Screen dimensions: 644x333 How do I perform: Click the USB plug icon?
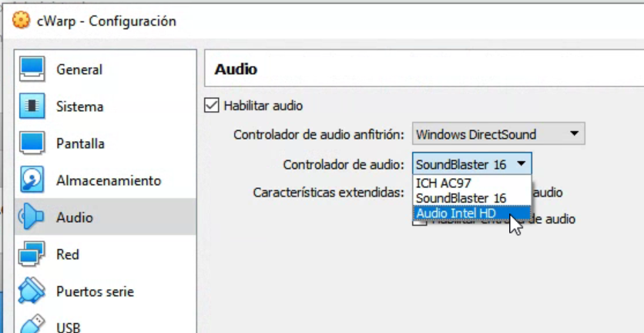32,325
